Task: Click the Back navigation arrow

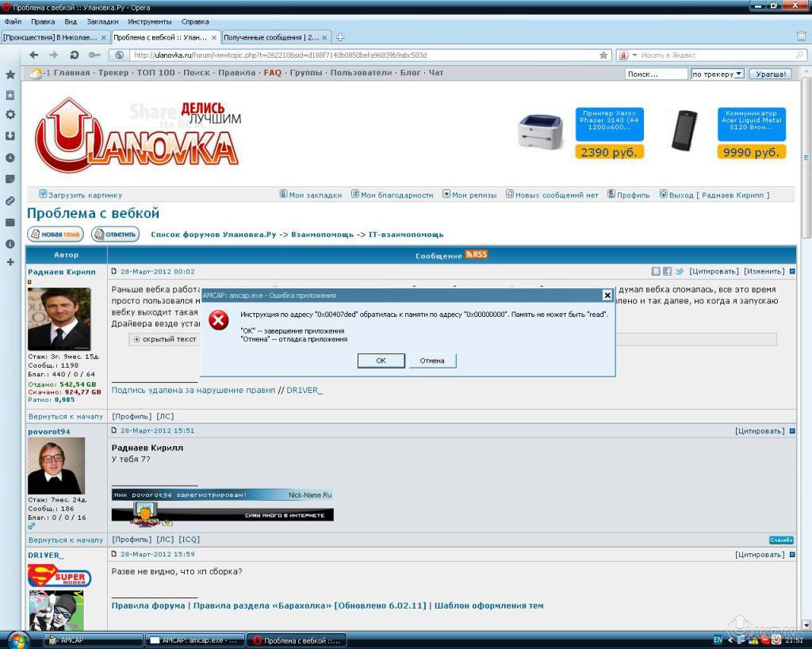Action: tap(34, 55)
